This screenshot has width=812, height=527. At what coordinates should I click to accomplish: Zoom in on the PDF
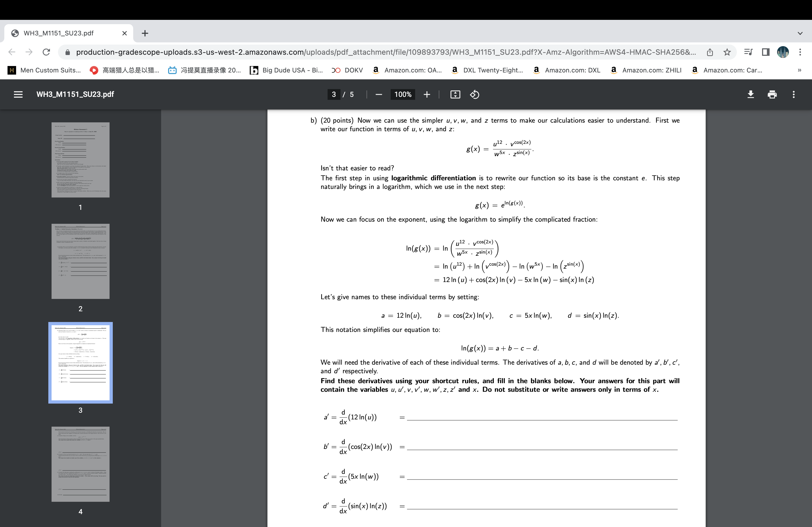click(x=427, y=94)
